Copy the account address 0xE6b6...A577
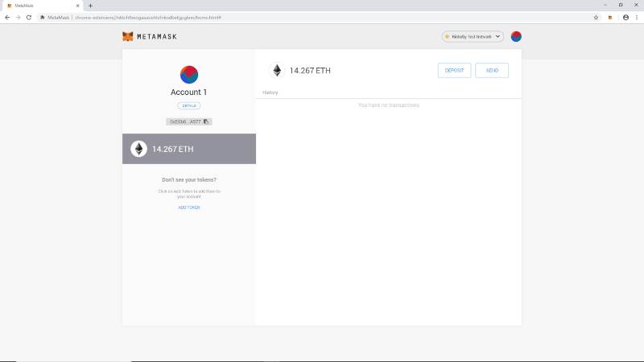Screen dimensions: 644x362 (189, 121)
